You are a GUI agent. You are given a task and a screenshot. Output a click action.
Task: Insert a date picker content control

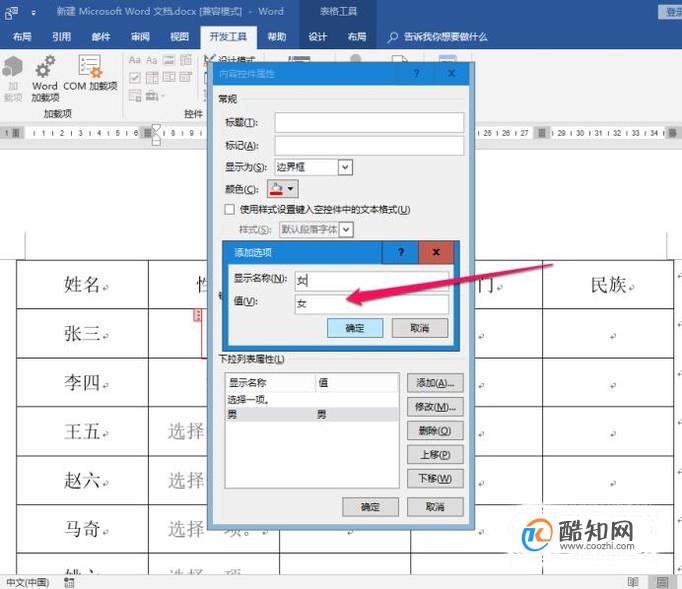click(x=186, y=77)
